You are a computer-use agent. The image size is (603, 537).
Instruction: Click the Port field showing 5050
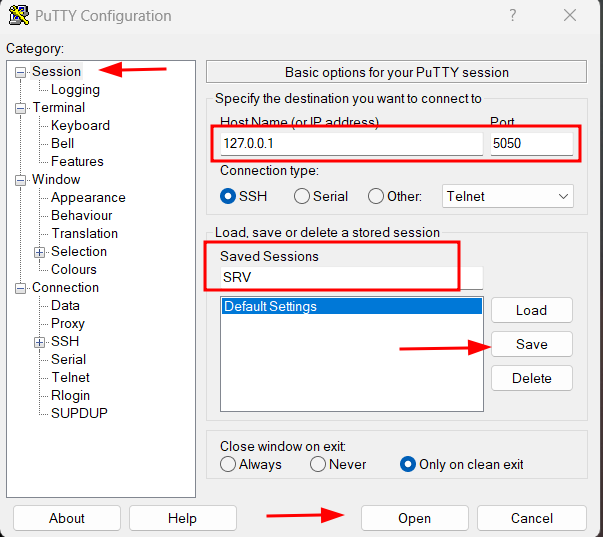(x=531, y=143)
